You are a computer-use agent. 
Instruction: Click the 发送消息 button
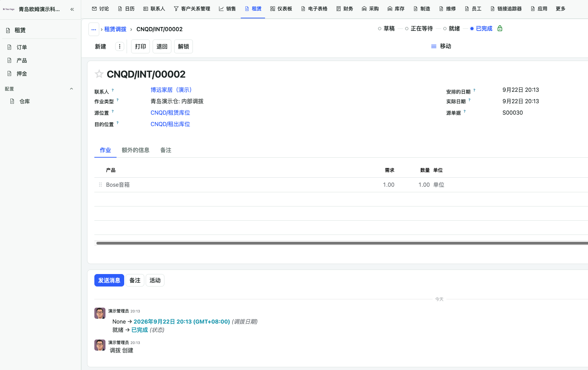(109, 280)
